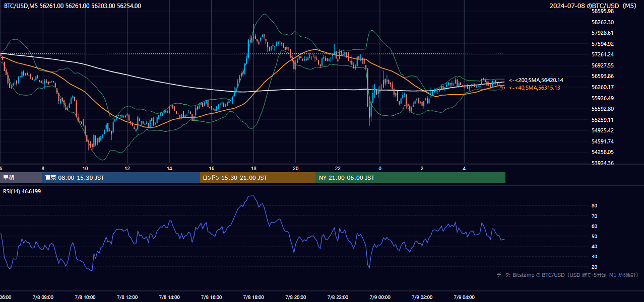
Task: Click RSI axis level 70
Action: [x=594, y=216]
